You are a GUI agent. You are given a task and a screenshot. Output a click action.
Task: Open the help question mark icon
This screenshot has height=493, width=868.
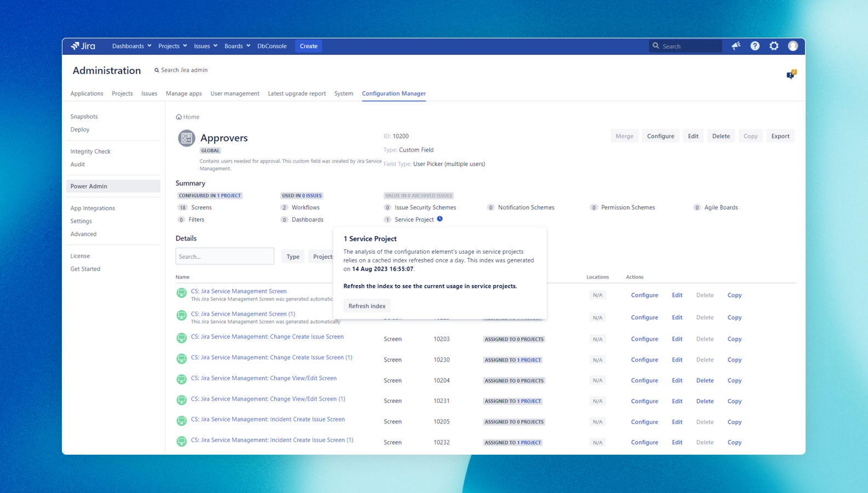(x=755, y=46)
